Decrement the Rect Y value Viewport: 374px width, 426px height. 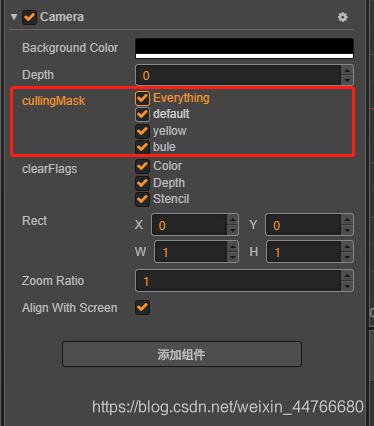pos(347,230)
